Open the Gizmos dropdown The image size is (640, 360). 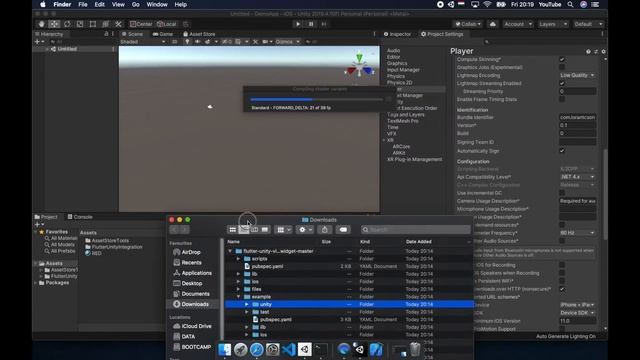point(287,42)
